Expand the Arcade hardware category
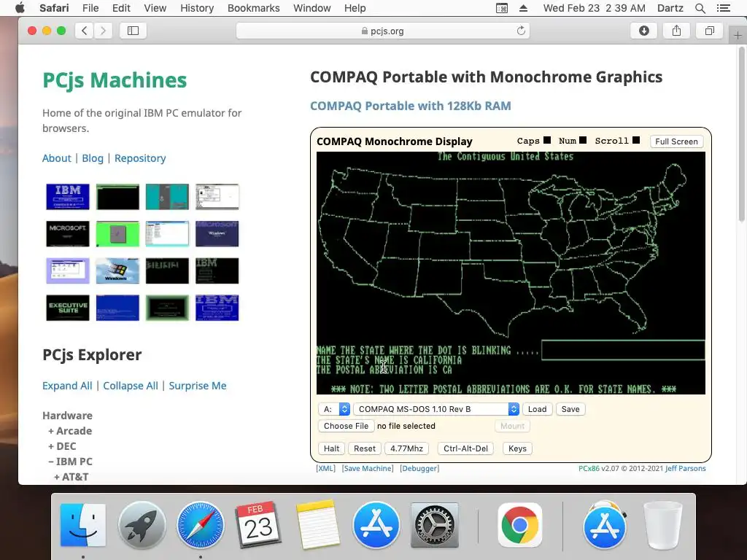 70,430
